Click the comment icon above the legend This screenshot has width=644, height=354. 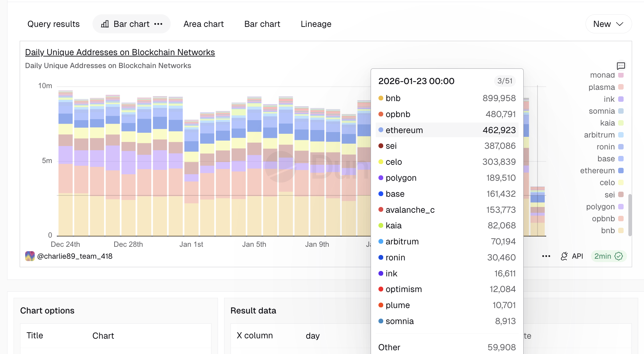tap(621, 66)
